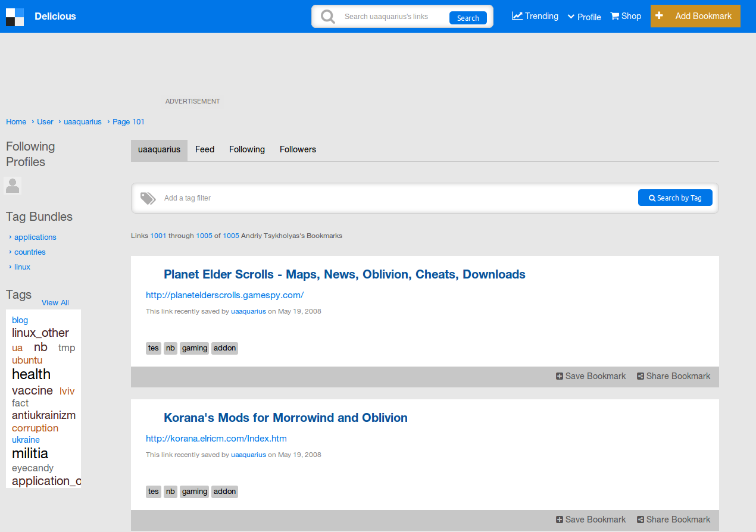Click uaaquarius saver link under Planet Elder Scrolls
The height and width of the screenshot is (532, 756).
tap(248, 311)
